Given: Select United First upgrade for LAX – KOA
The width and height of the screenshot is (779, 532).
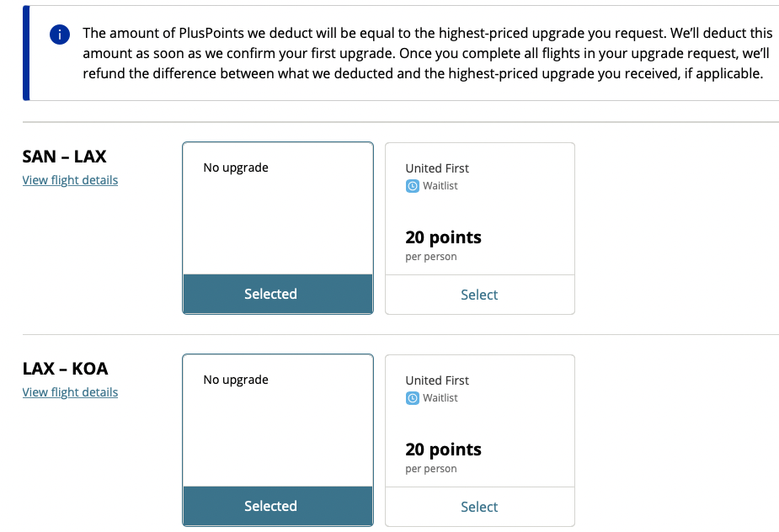Looking at the screenshot, I should 479,507.
